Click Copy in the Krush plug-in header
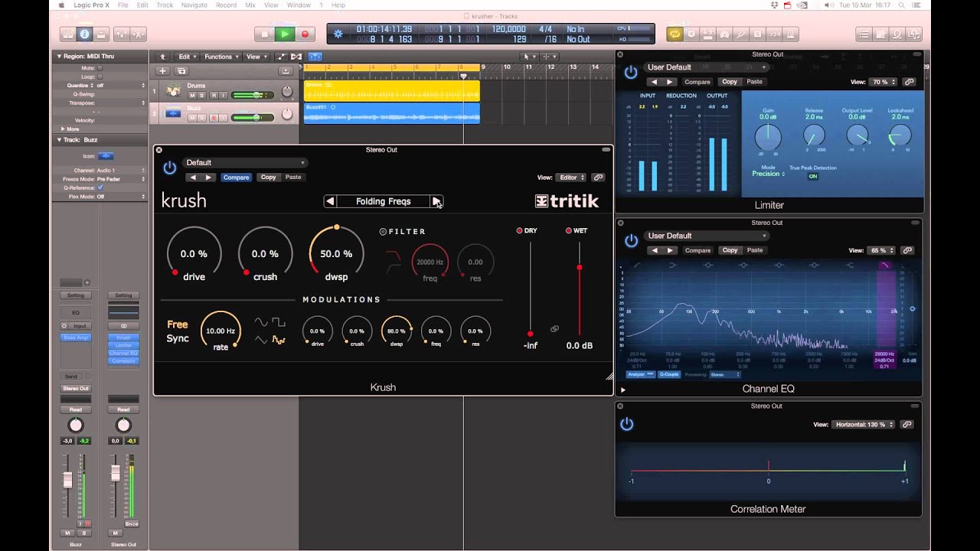This screenshot has width=980, height=551. pos(268,178)
